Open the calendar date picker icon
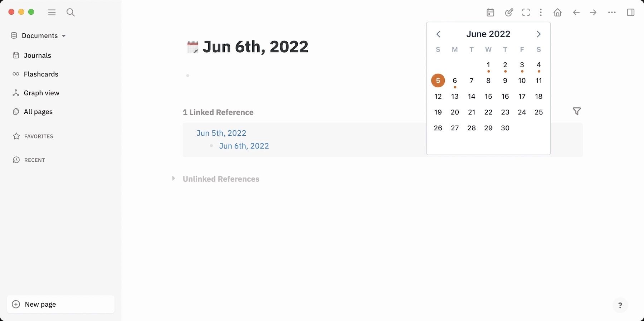 point(491,13)
